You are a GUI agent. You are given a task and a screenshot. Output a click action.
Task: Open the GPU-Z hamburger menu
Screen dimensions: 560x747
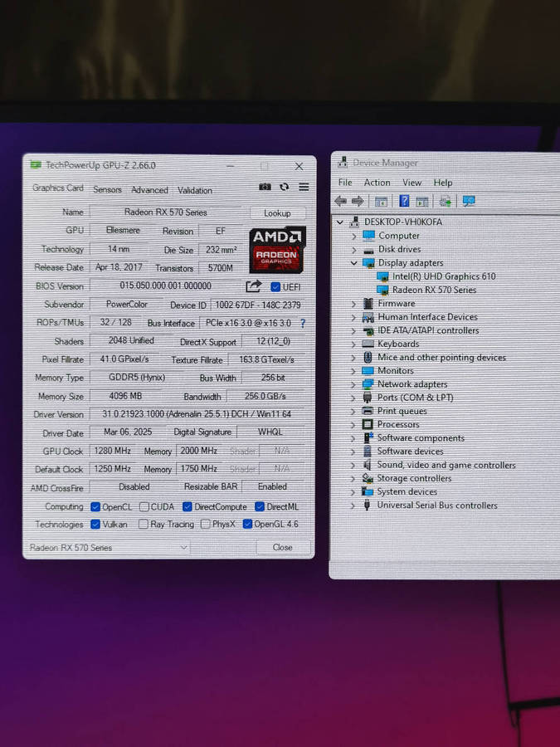(x=304, y=188)
